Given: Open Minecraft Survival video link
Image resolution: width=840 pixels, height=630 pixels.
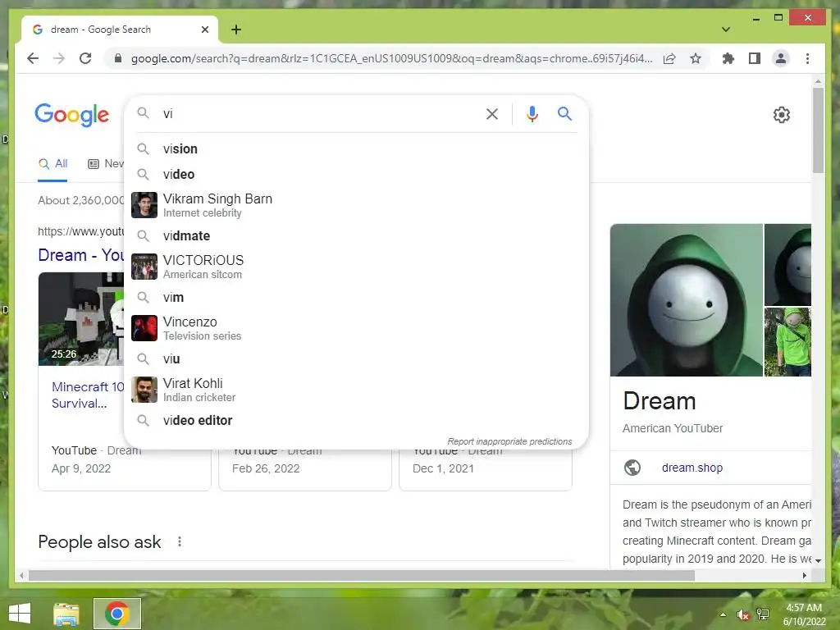Looking at the screenshot, I should pos(88,395).
